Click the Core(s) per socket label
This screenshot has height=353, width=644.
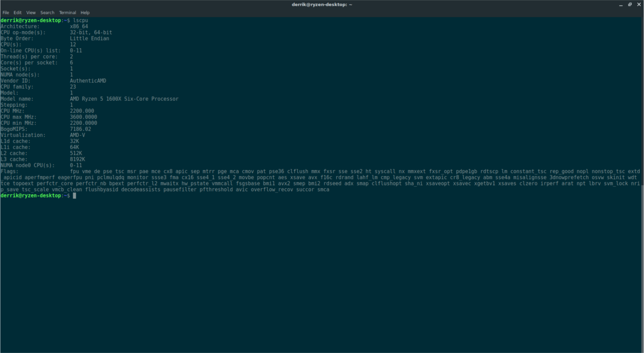(28, 63)
